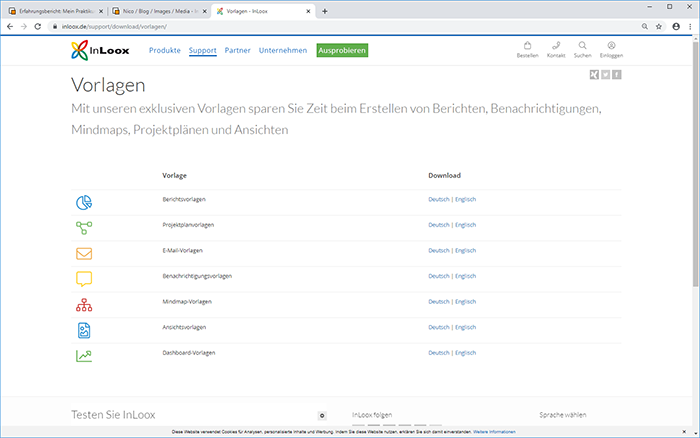Open a new browser tab

click(x=325, y=11)
